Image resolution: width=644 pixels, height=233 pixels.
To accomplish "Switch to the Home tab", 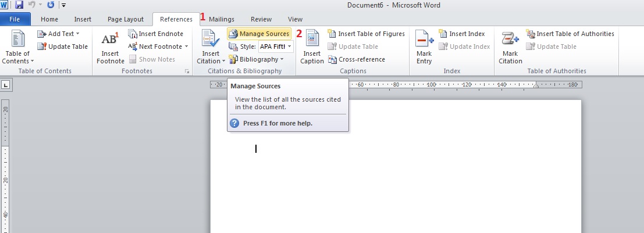I will point(49,19).
